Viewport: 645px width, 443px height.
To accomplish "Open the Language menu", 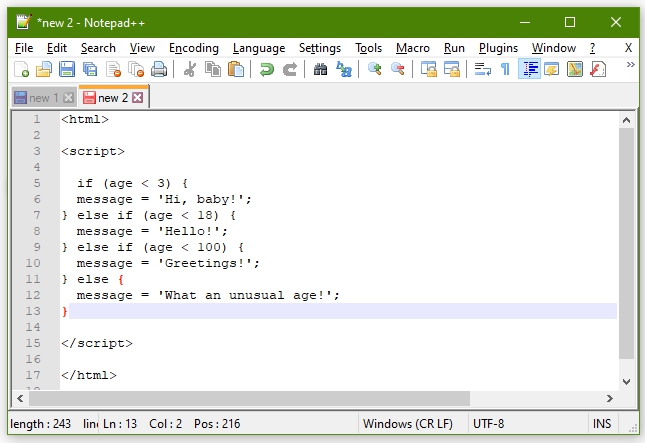I will pos(259,48).
